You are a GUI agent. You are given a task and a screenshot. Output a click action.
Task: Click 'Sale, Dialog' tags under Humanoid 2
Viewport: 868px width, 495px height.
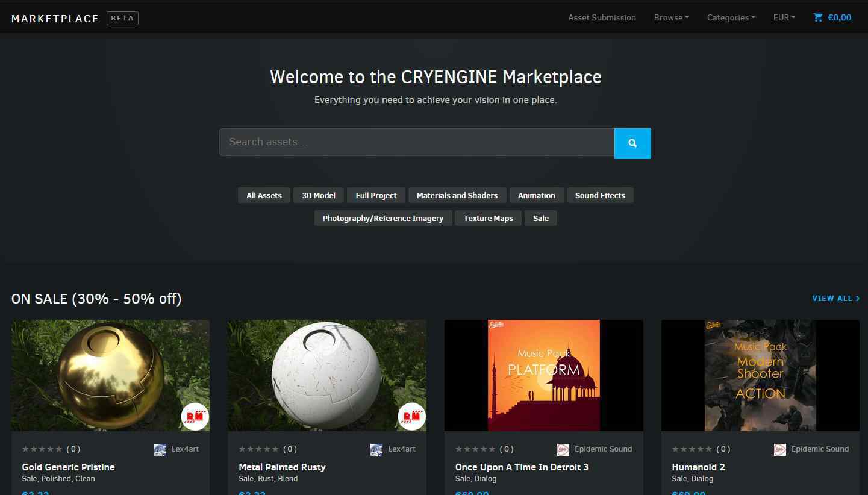[x=692, y=479]
